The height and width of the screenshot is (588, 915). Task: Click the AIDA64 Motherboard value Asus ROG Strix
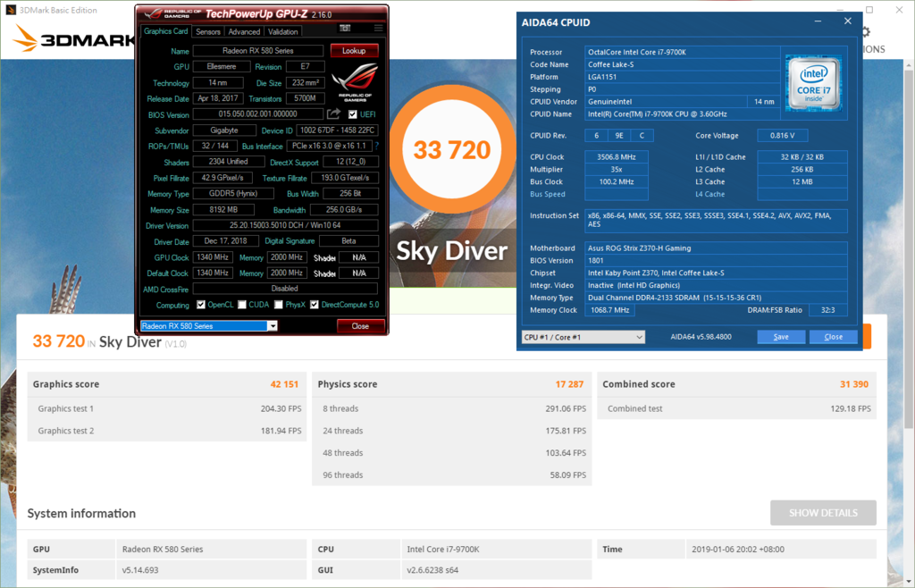coord(716,248)
